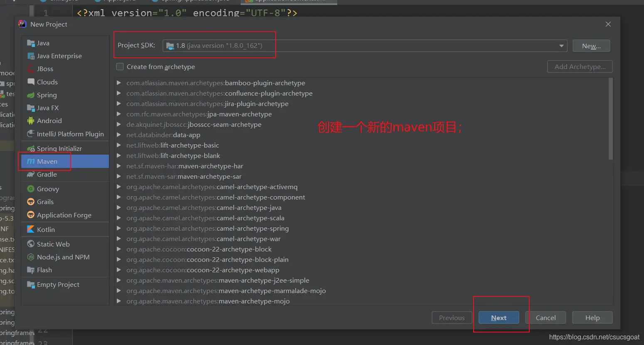This screenshot has height=345, width=644.
Task: Select maven-archetype-marmalade-mojo archetype
Action: [x=226, y=291]
